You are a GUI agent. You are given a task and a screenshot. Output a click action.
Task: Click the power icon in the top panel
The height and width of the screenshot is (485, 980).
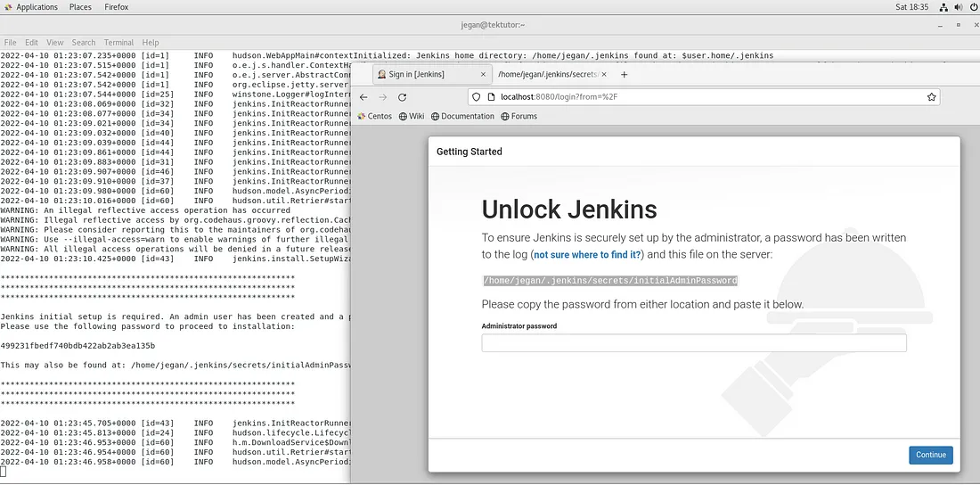click(x=972, y=7)
